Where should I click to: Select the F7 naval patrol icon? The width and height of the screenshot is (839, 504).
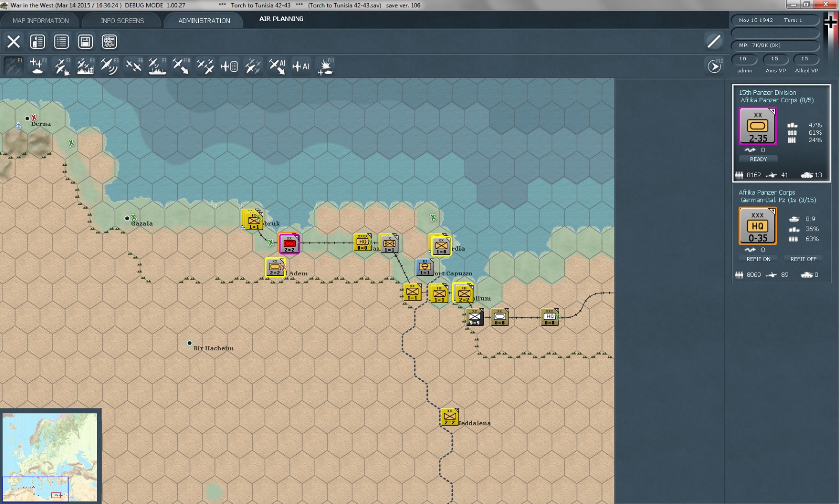click(157, 66)
